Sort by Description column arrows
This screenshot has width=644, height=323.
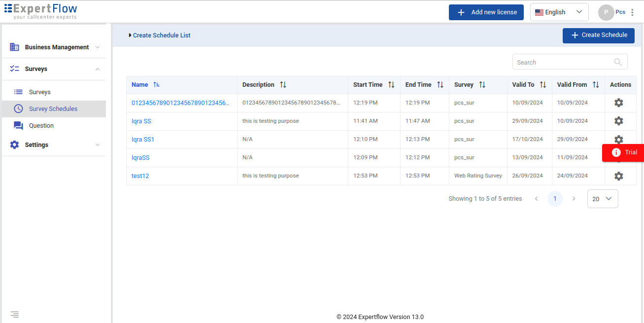pyautogui.click(x=283, y=85)
